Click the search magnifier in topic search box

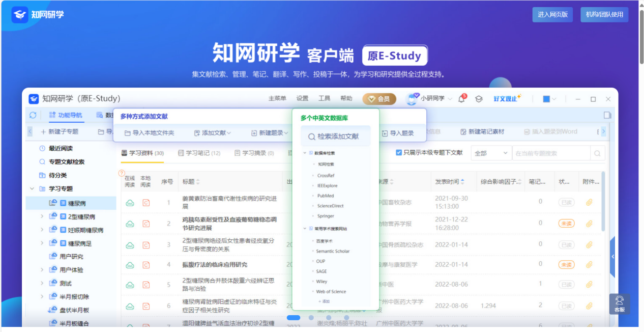click(x=598, y=153)
